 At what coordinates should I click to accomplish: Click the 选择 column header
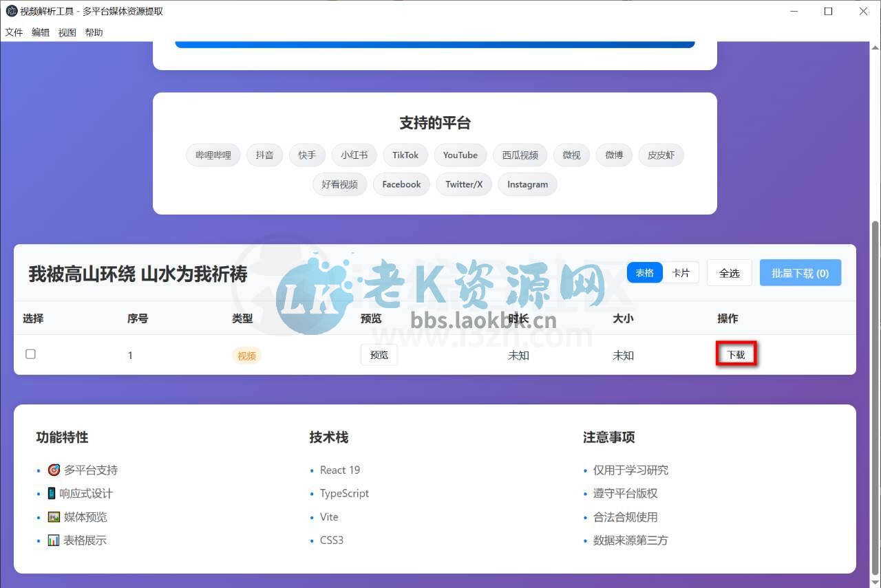click(33, 318)
